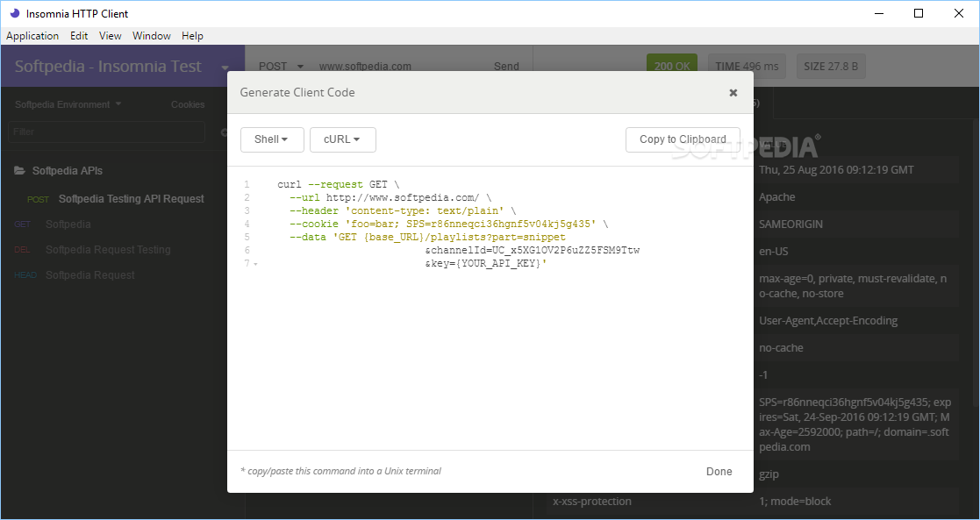Screen dimensions: 980x520
Task: Open the Application menu
Action: click(x=32, y=36)
